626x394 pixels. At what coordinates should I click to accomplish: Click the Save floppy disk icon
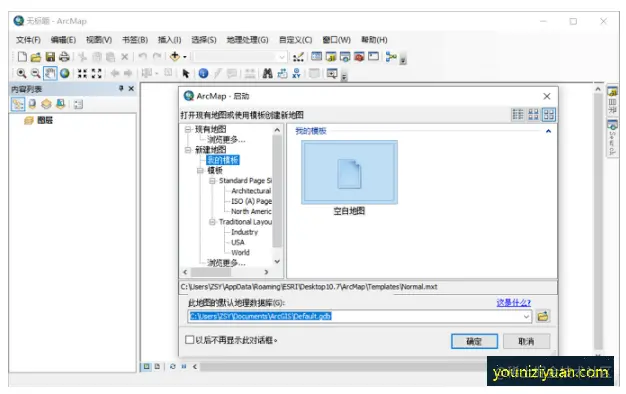tap(50, 57)
